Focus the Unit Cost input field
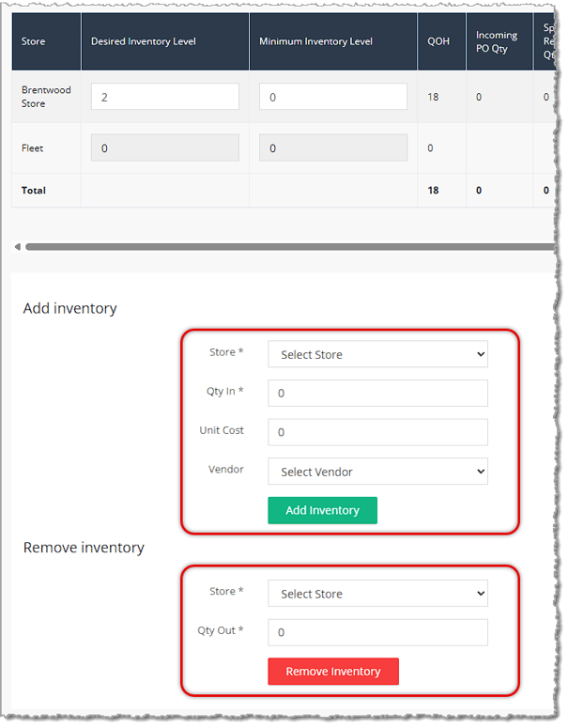Viewport: 568px width, 728px height. coord(377,432)
